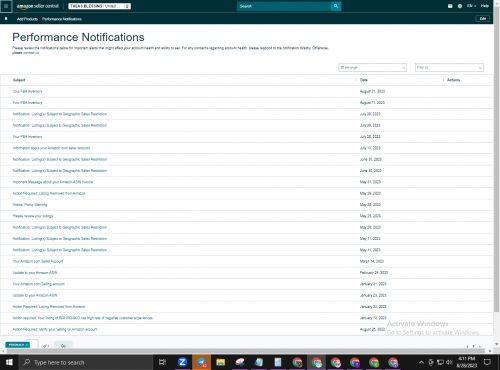Open the account switcher dropdown

tap(99, 6)
